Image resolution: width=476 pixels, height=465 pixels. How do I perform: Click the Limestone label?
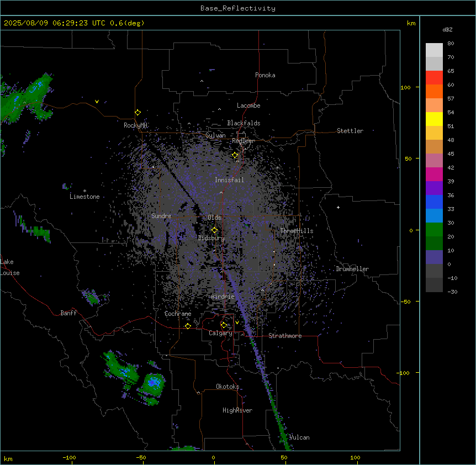pos(84,197)
